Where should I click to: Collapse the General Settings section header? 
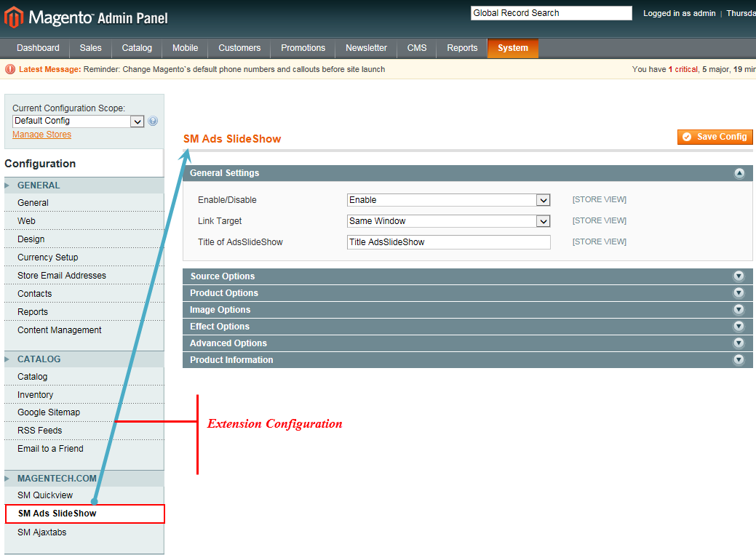(467, 173)
